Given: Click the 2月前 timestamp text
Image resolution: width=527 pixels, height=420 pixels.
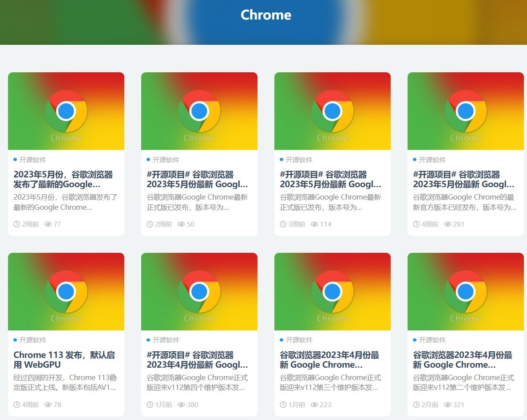Looking at the screenshot, I should click(x=430, y=405).
